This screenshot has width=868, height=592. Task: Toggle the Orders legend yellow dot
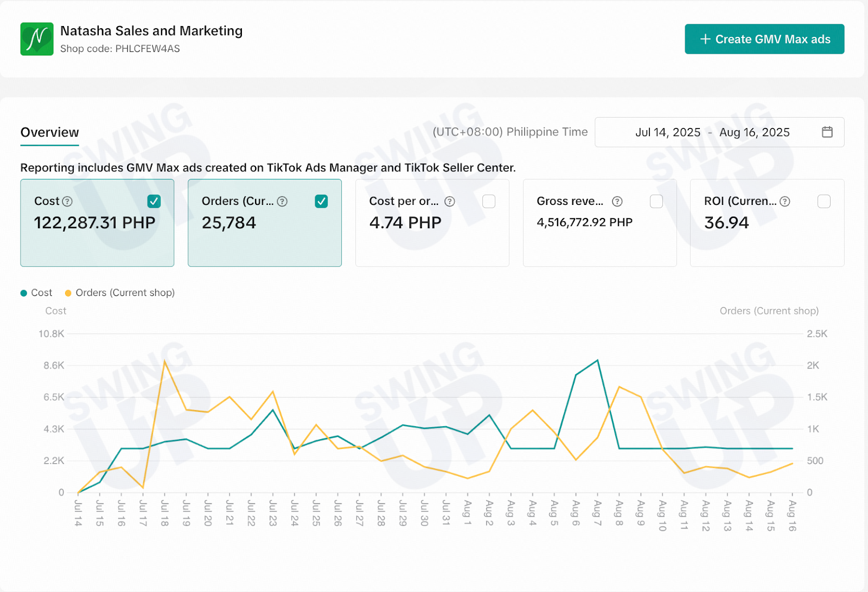[x=68, y=293]
